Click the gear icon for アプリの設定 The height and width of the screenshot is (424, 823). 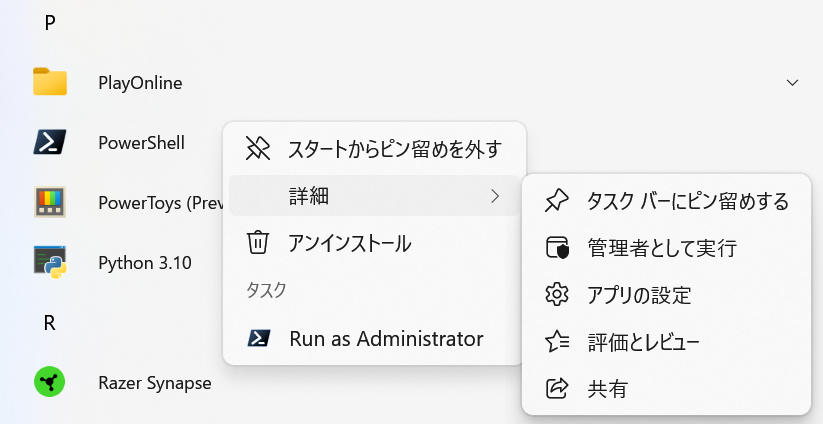click(x=557, y=295)
